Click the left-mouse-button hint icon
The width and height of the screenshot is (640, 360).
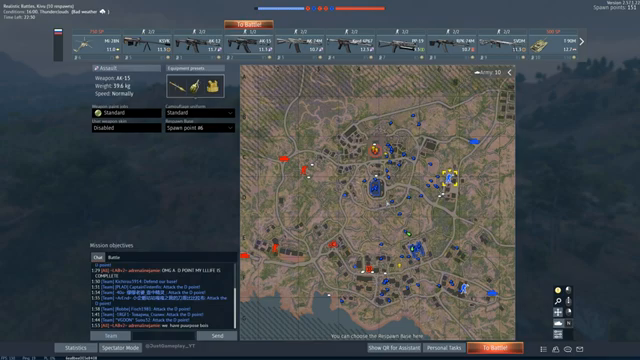pyautogui.click(x=569, y=290)
